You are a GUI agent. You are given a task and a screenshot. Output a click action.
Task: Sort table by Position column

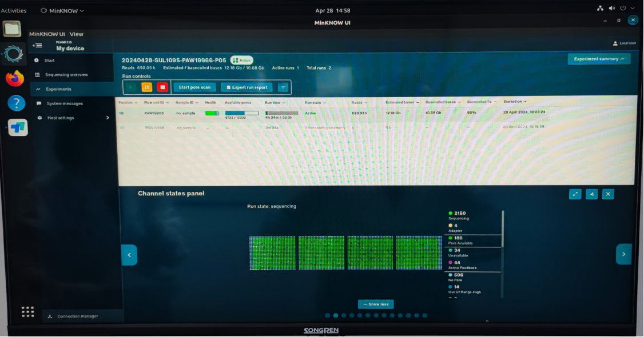128,102
